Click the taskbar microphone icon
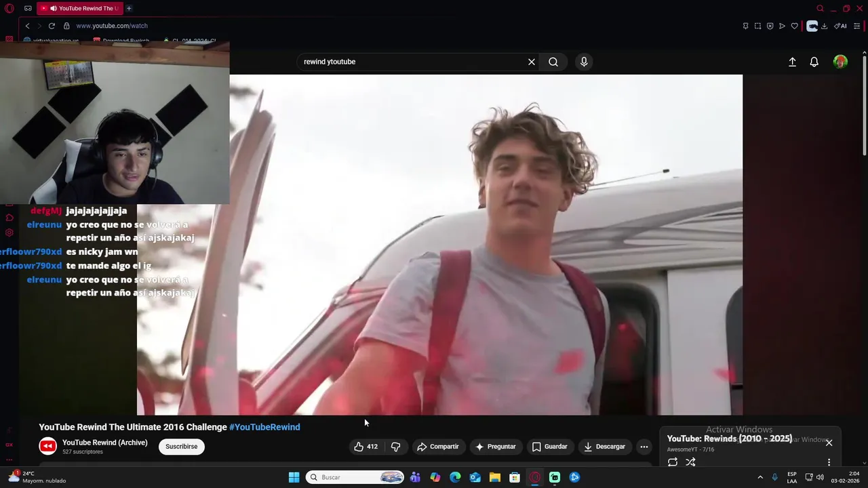Viewport: 868px width, 488px height. coord(775,477)
